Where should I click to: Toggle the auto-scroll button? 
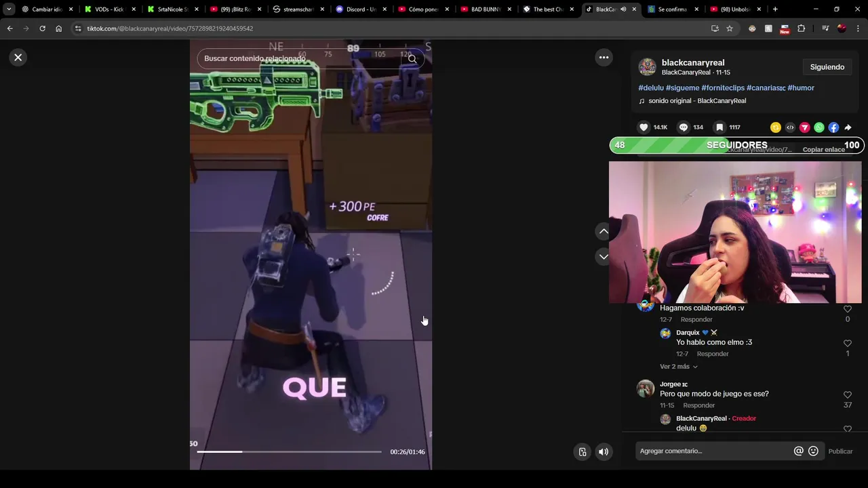tap(582, 451)
